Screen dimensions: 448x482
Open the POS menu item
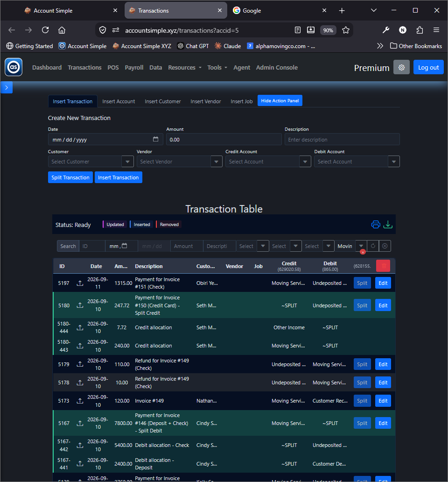point(113,68)
